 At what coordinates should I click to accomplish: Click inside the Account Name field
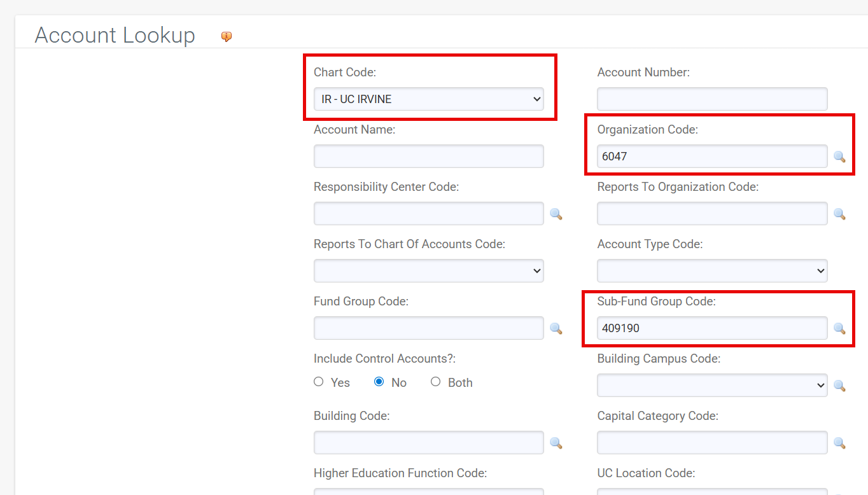click(428, 156)
